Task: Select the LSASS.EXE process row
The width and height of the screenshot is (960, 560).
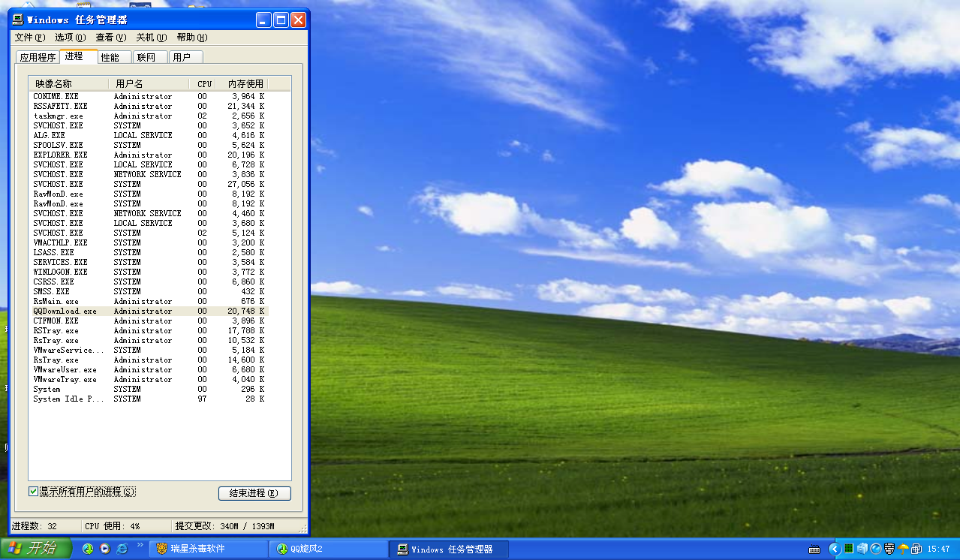Action: coord(149,252)
